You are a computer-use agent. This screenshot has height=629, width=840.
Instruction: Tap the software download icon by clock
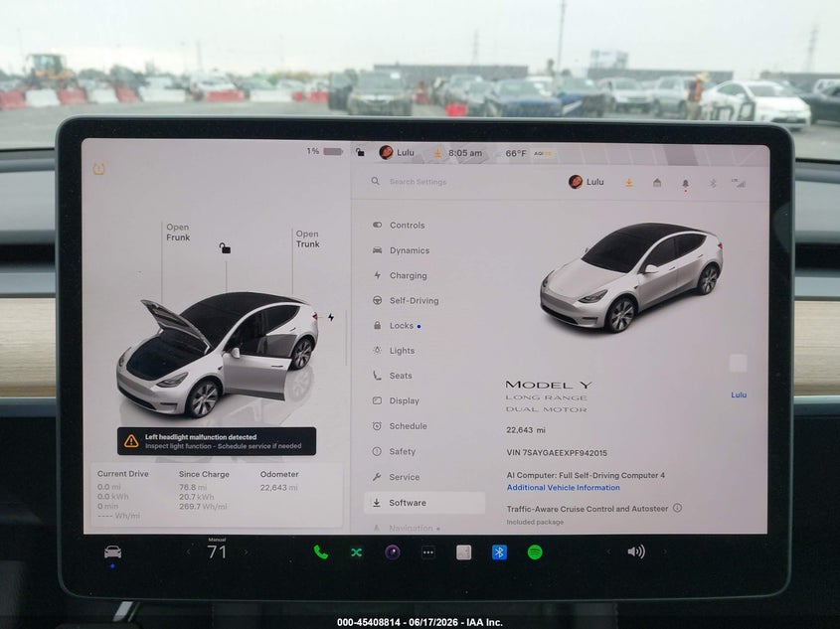tap(437, 154)
